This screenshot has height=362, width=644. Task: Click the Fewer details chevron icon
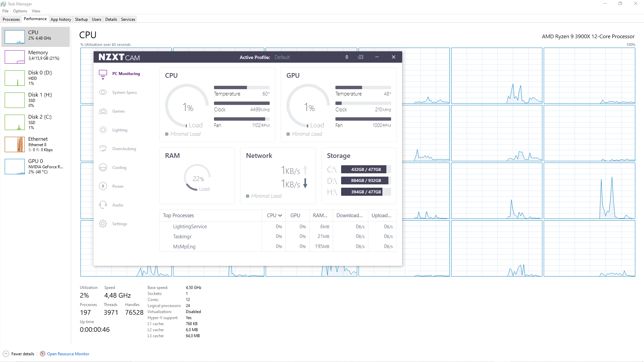(6, 354)
